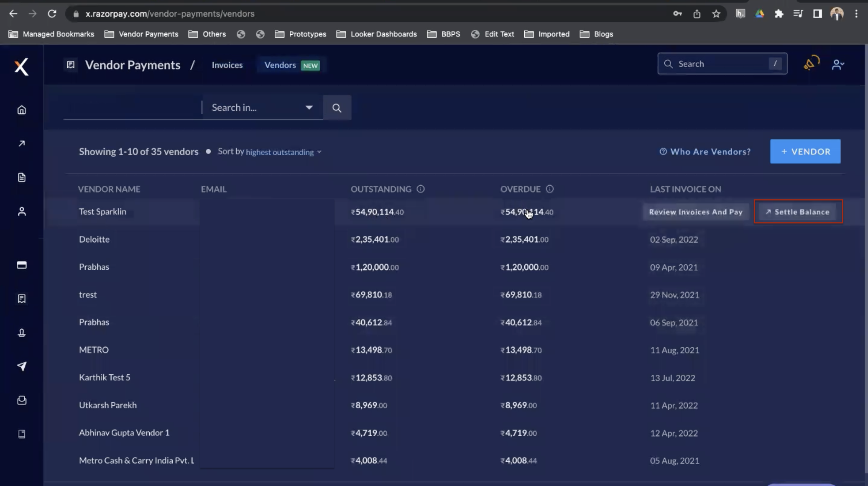Screen dimensions: 868x486
Task: Select the Invoices tab
Action: [227, 65]
